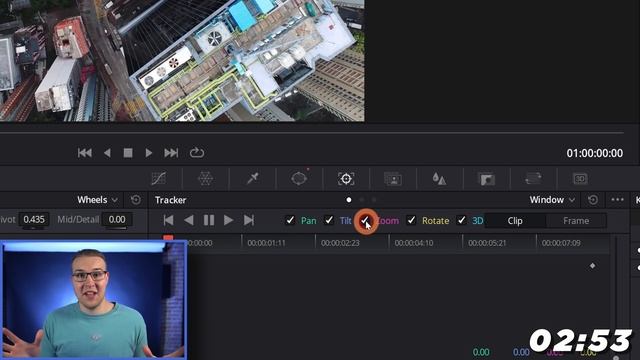The width and height of the screenshot is (640, 360).
Task: Uncheck Pan tracking
Action: tap(290, 220)
